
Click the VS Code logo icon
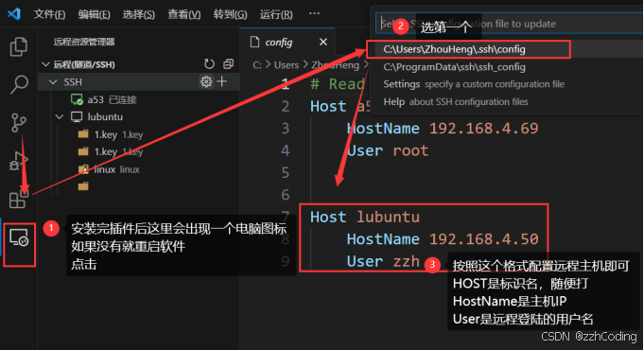coord(14,14)
